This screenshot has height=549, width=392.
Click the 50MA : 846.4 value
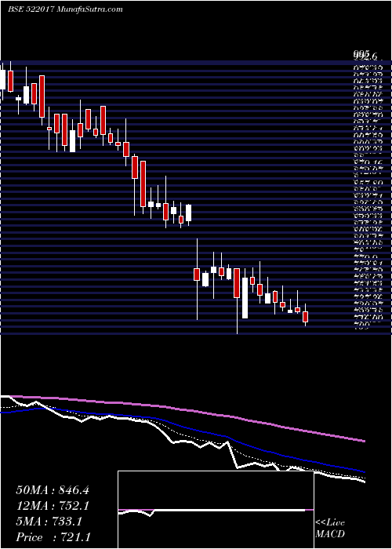coord(53,490)
